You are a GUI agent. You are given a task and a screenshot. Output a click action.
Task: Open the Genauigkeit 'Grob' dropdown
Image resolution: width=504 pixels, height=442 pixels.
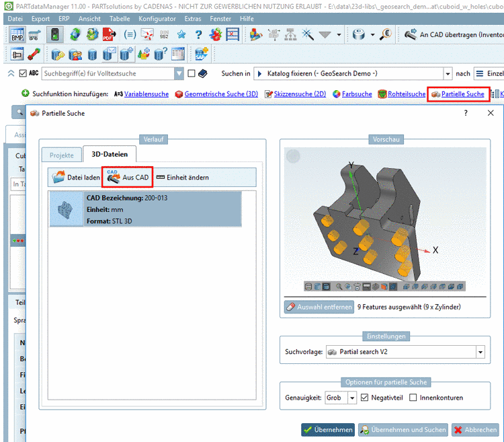click(x=352, y=398)
